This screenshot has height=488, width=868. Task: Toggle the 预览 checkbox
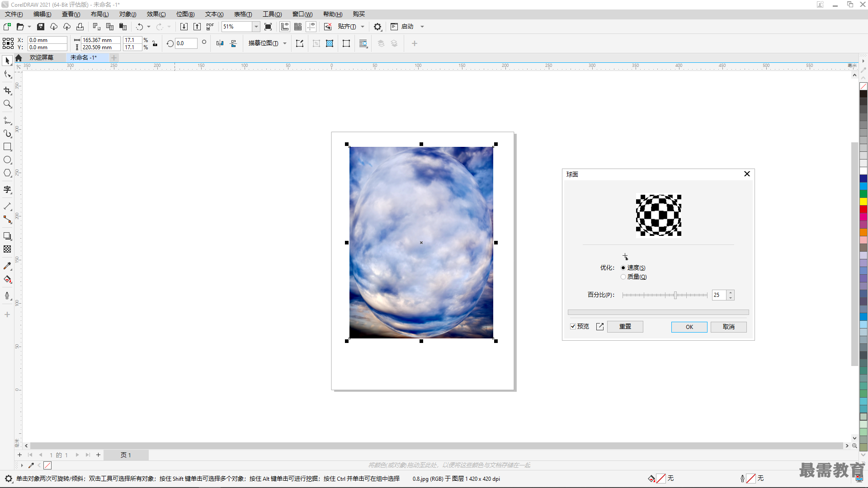[573, 326]
